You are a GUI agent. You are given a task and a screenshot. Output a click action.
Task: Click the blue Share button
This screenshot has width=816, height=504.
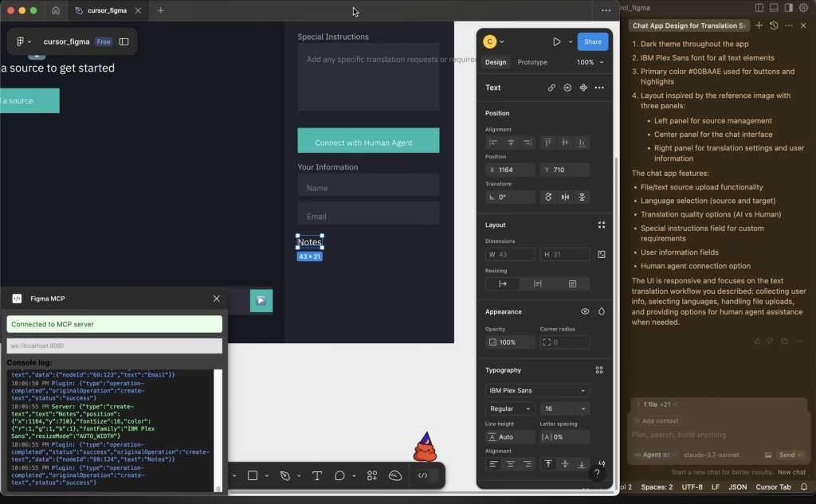(x=592, y=41)
